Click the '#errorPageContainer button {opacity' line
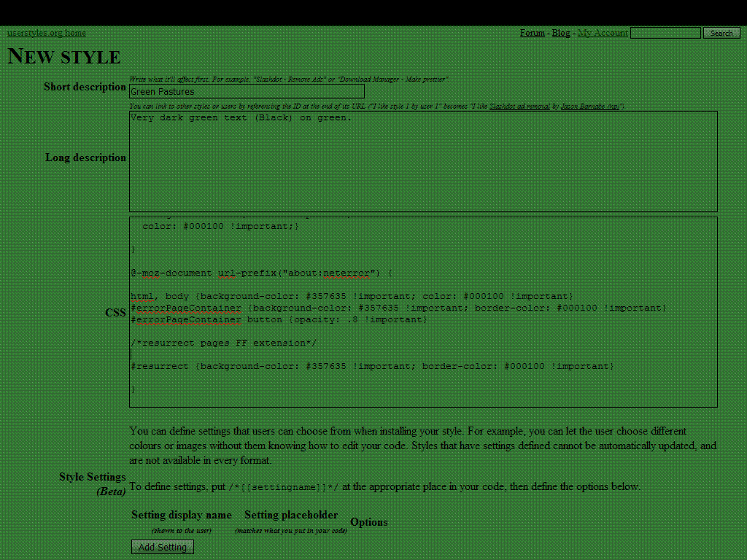Screen dimensions: 747x560 tap(279, 319)
